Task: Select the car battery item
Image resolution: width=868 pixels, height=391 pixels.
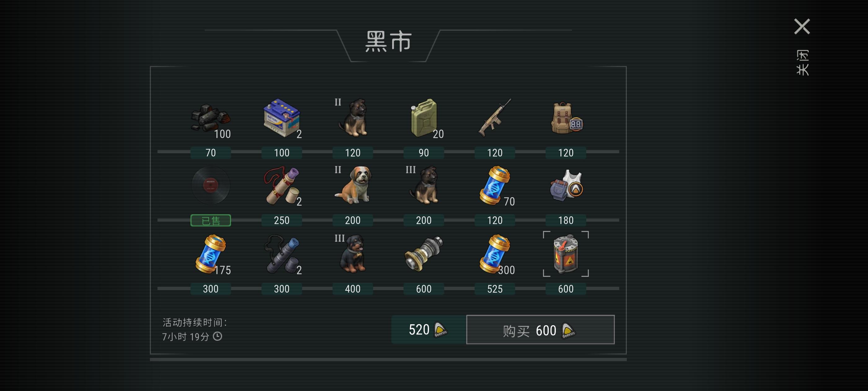Action: click(x=282, y=118)
